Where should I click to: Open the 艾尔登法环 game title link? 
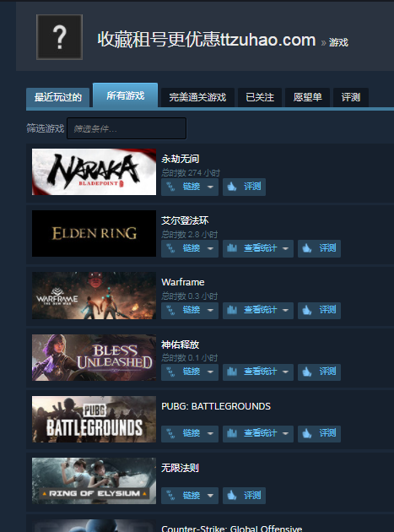[x=185, y=220]
